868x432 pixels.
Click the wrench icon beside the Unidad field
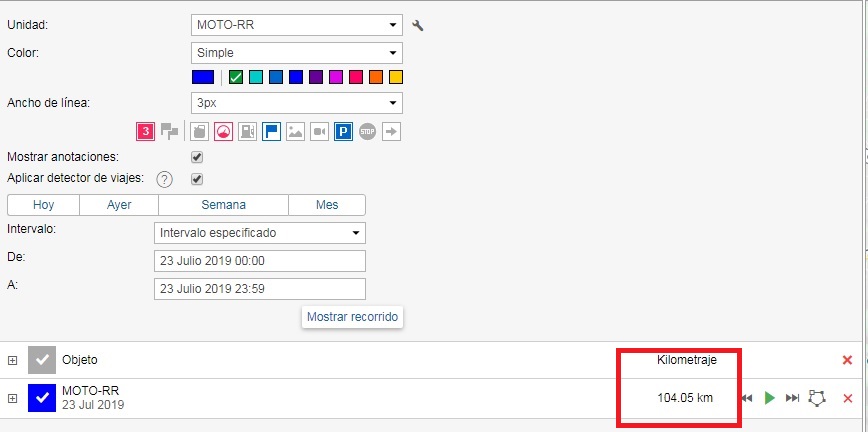coord(418,25)
